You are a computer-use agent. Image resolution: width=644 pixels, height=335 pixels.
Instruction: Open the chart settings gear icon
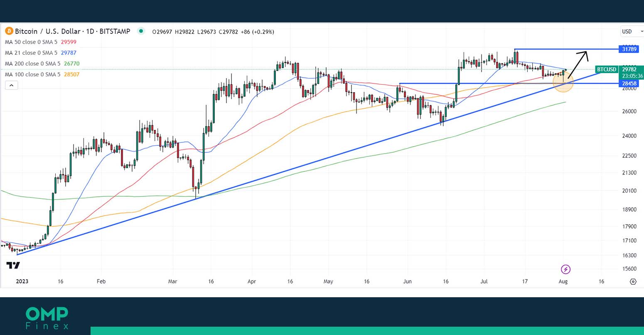(x=633, y=281)
